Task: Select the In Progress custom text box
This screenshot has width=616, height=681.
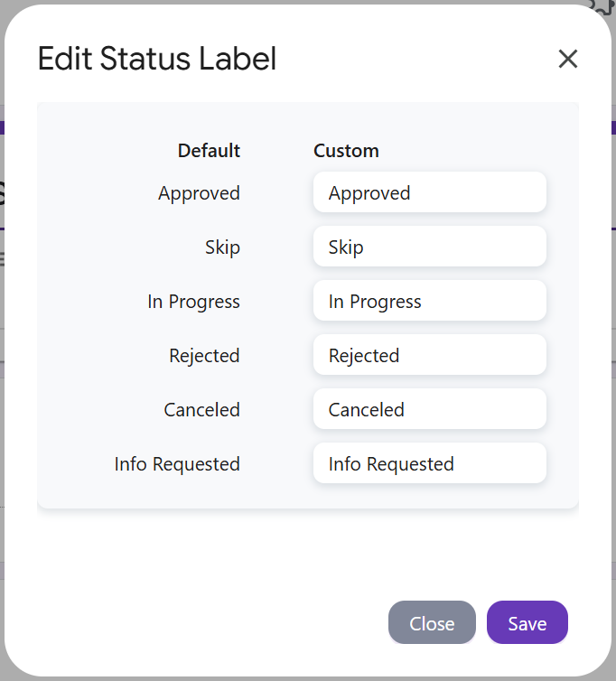Action: (430, 301)
